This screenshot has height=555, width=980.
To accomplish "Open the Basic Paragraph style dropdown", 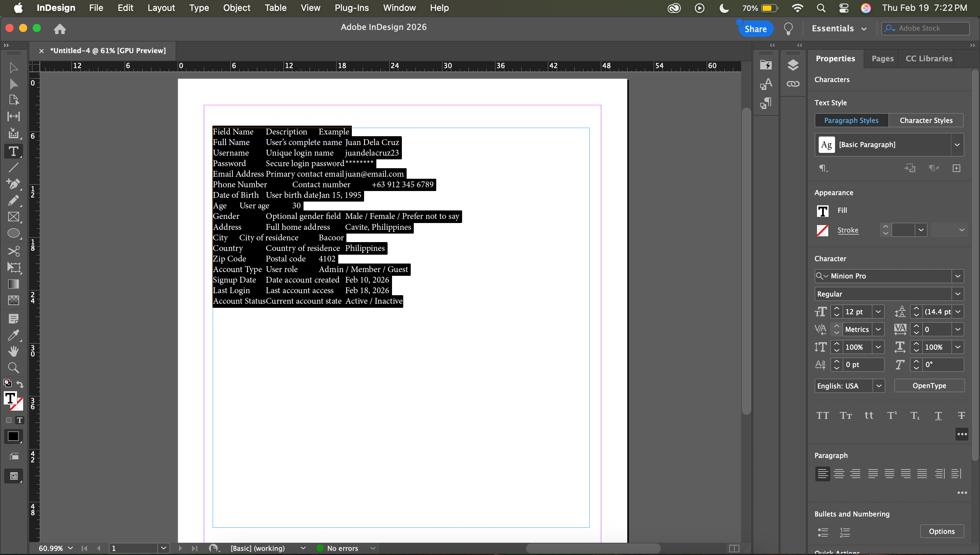I will [957, 145].
